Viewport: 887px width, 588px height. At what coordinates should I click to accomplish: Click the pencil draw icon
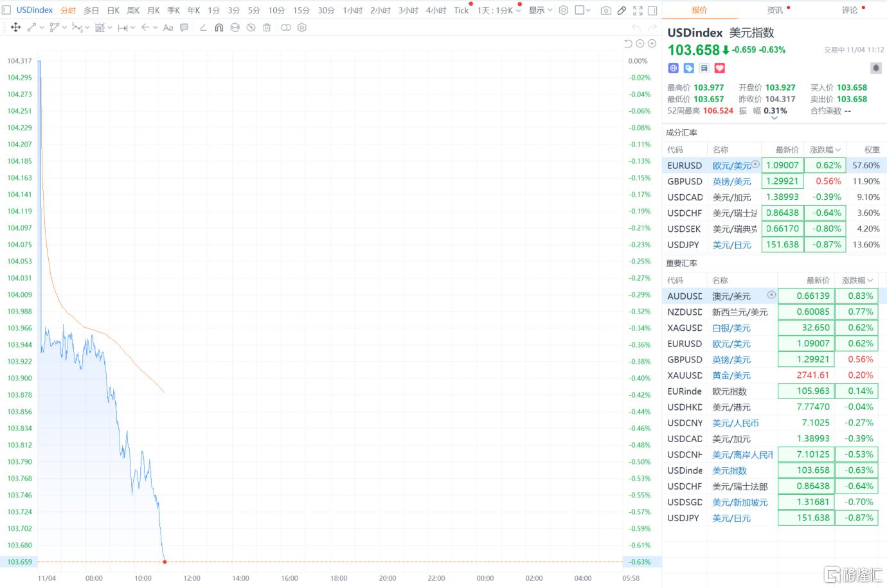(622, 10)
